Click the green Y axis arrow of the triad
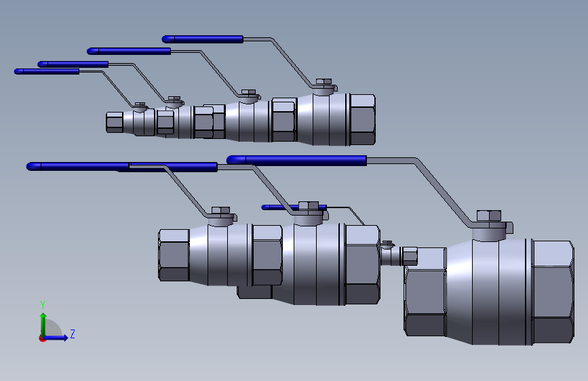This screenshot has width=588, height=381. [43, 324]
